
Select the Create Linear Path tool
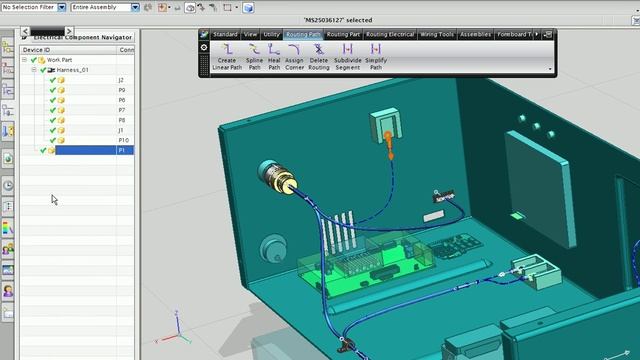[227, 57]
